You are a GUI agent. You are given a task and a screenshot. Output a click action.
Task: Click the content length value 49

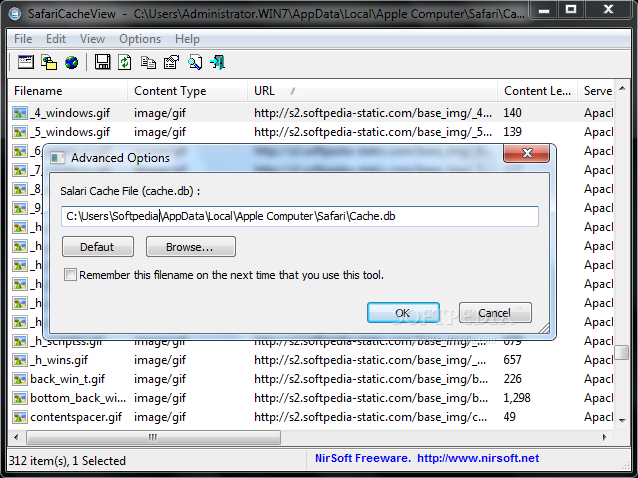point(509,417)
